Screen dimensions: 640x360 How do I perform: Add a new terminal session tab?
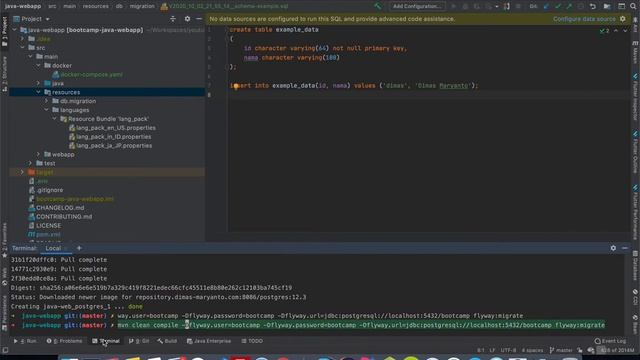pos(79,248)
